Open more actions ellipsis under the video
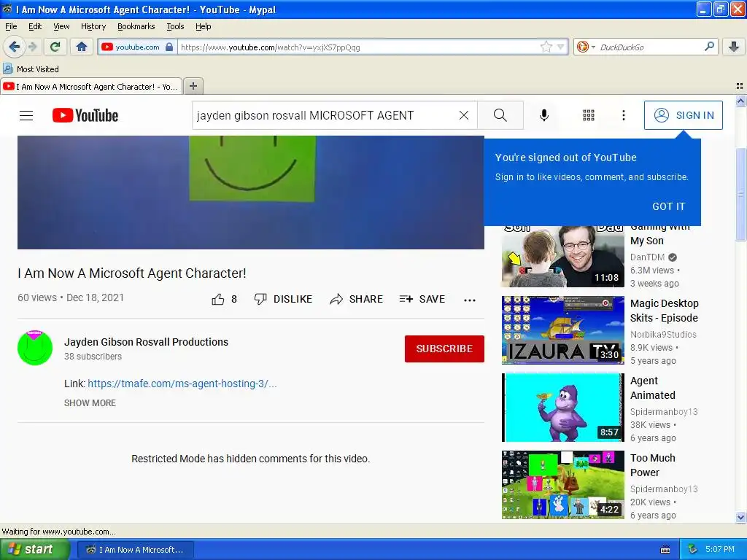The width and height of the screenshot is (747, 560). tap(470, 300)
